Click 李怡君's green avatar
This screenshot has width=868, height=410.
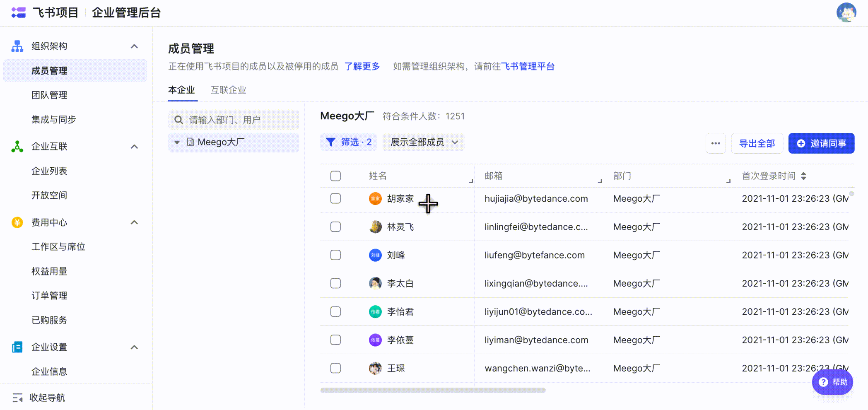coord(375,311)
